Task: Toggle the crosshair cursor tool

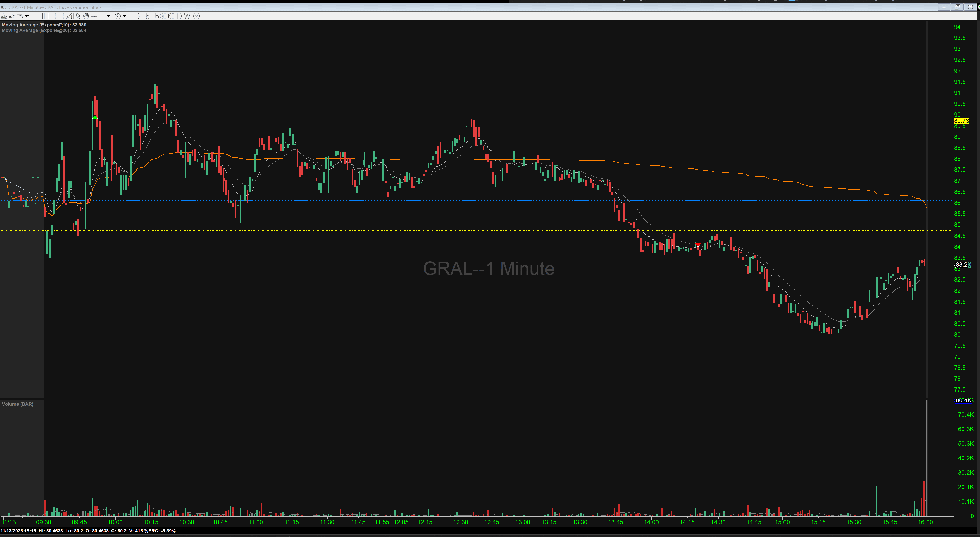Action: tap(94, 16)
